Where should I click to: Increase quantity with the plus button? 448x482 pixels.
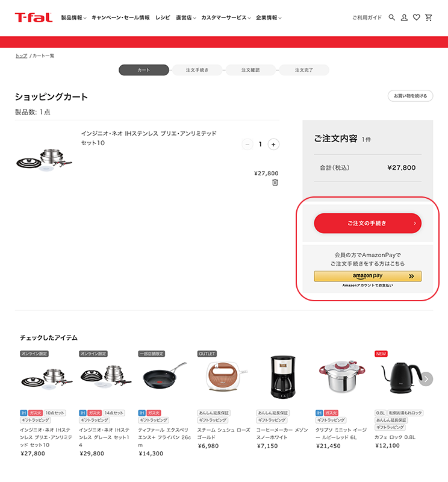point(273,144)
